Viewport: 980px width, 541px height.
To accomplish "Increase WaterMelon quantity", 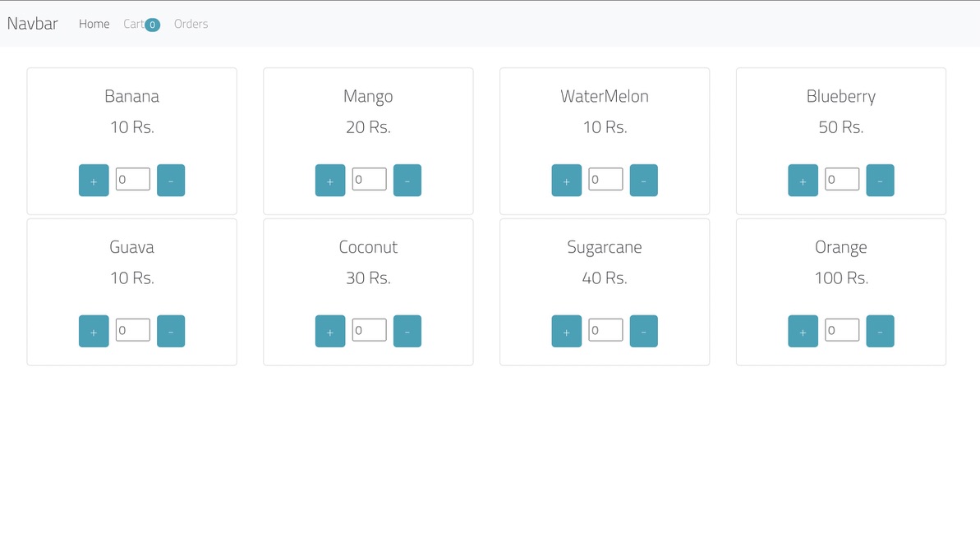I will coord(566,180).
